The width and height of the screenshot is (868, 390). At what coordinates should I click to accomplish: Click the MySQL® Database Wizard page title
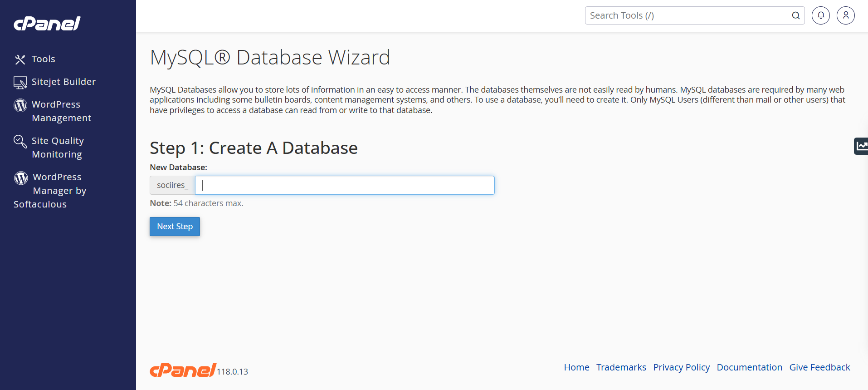pos(270,58)
